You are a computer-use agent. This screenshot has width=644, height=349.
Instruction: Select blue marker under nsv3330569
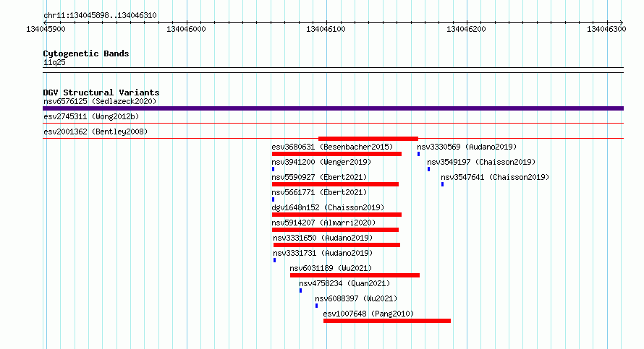418,154
